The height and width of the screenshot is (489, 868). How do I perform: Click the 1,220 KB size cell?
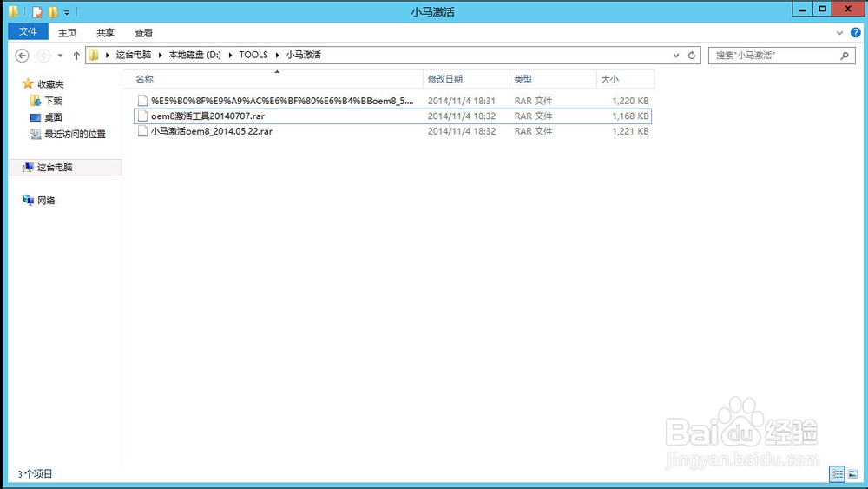coord(630,101)
